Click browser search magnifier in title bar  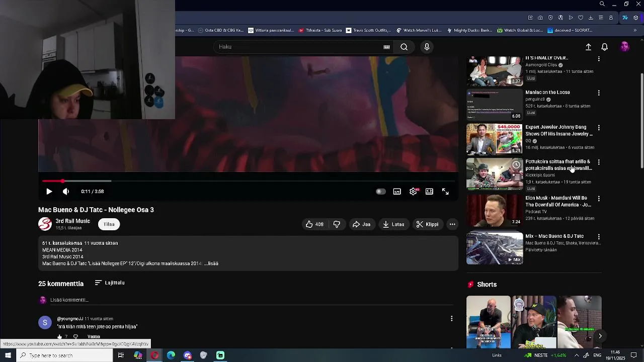click(602, 4)
